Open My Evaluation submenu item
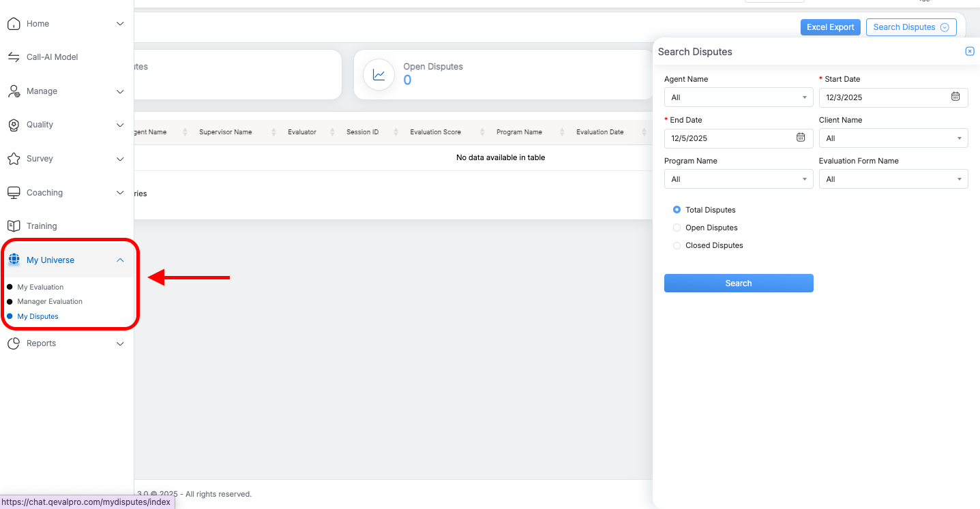 pyautogui.click(x=40, y=288)
